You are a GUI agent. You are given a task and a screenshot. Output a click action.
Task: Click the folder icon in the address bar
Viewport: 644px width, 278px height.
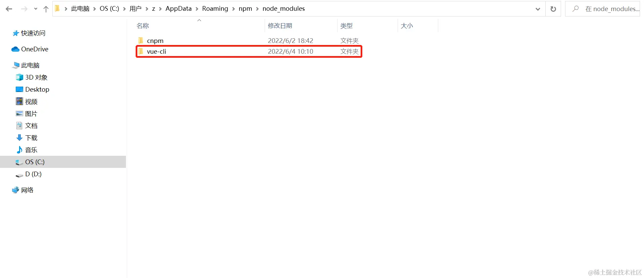coord(57,8)
